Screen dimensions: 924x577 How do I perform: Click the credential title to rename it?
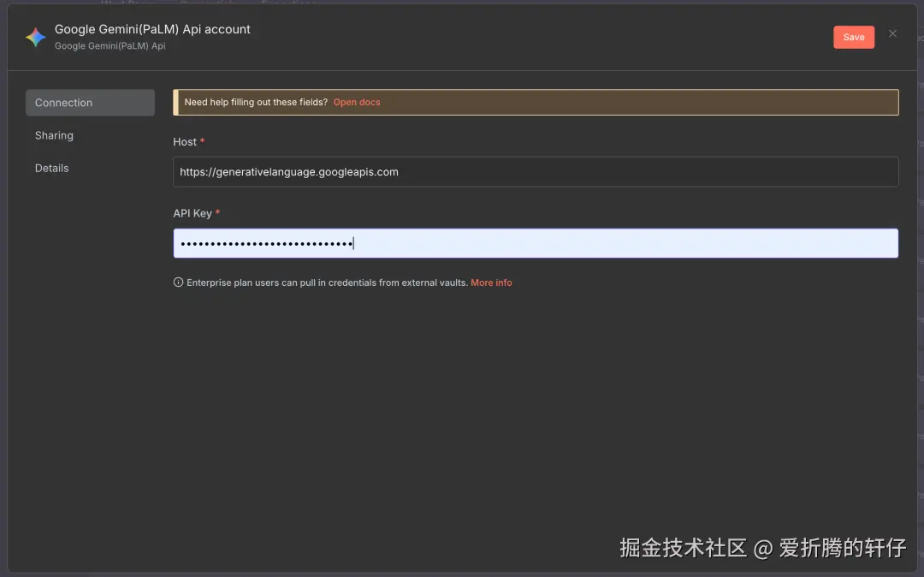[152, 28]
